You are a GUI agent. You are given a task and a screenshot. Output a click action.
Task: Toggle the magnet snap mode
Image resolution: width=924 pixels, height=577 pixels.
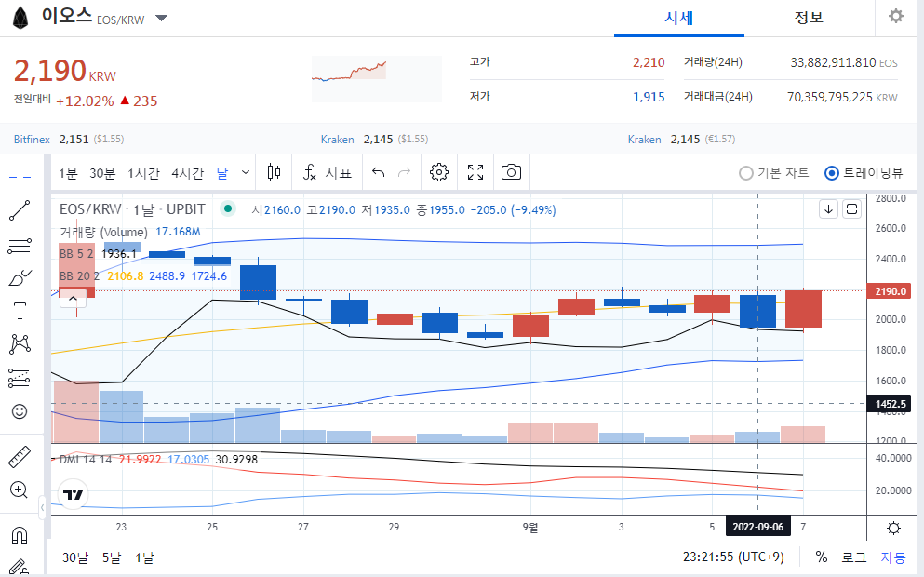click(x=20, y=536)
